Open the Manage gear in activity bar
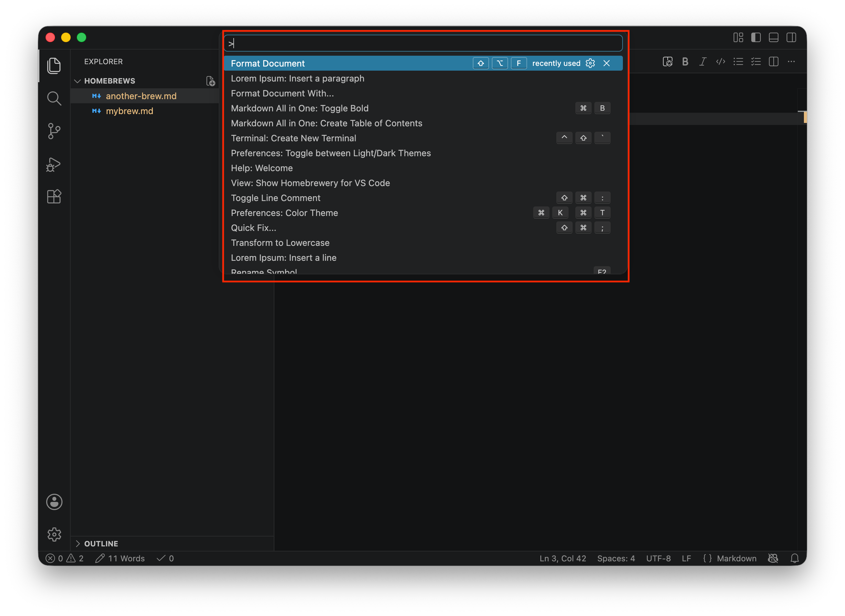845x616 pixels. tap(54, 535)
